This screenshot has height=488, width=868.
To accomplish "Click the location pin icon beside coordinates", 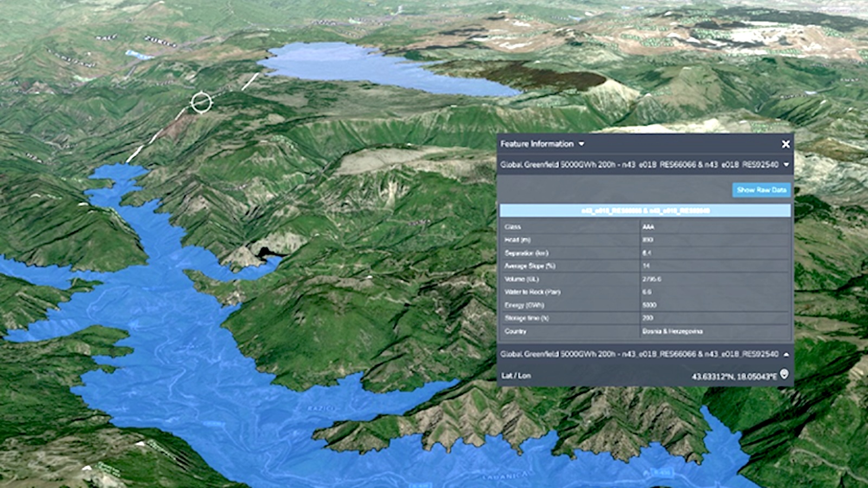I will pyautogui.click(x=784, y=374).
